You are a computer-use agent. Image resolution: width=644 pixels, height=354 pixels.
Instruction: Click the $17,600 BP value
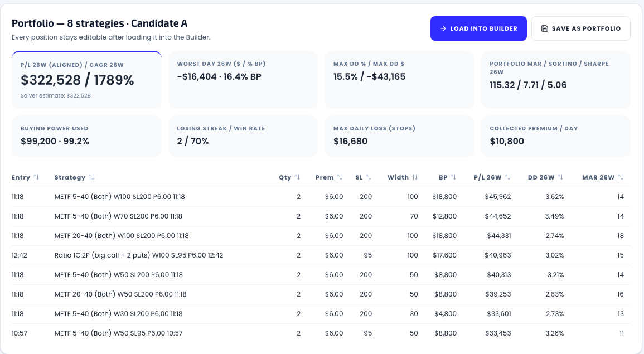[444, 255]
